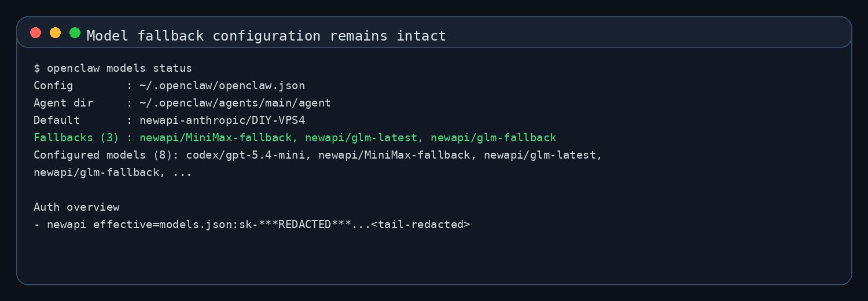This screenshot has height=301, width=868.
Task: Click codex/gpt-5.4-mini in configured models
Action: 245,155
